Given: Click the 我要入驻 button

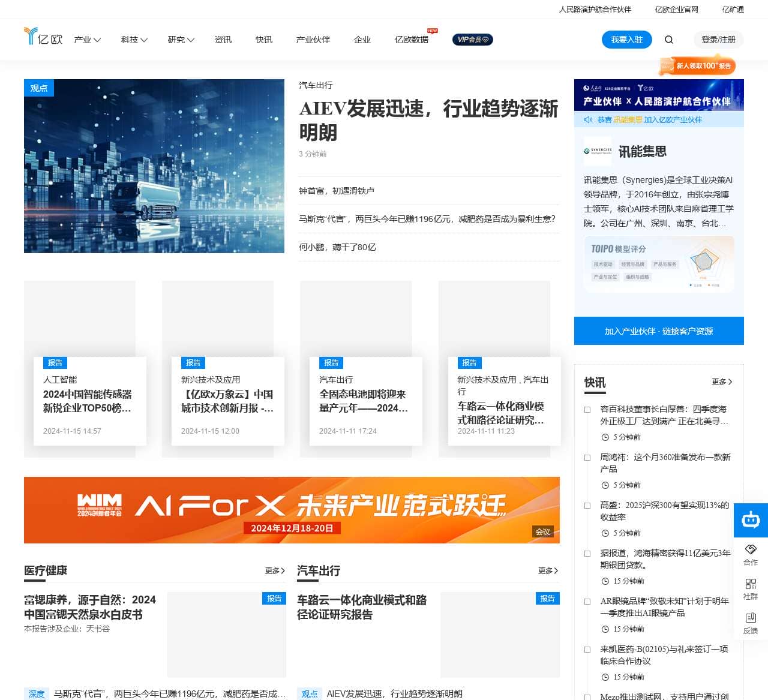Looking at the screenshot, I should tap(627, 40).
